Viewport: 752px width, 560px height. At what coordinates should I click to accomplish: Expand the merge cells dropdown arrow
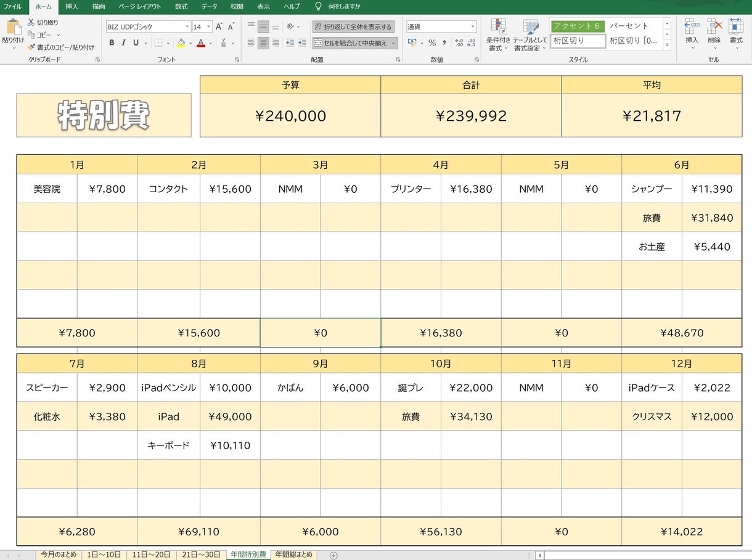point(393,43)
